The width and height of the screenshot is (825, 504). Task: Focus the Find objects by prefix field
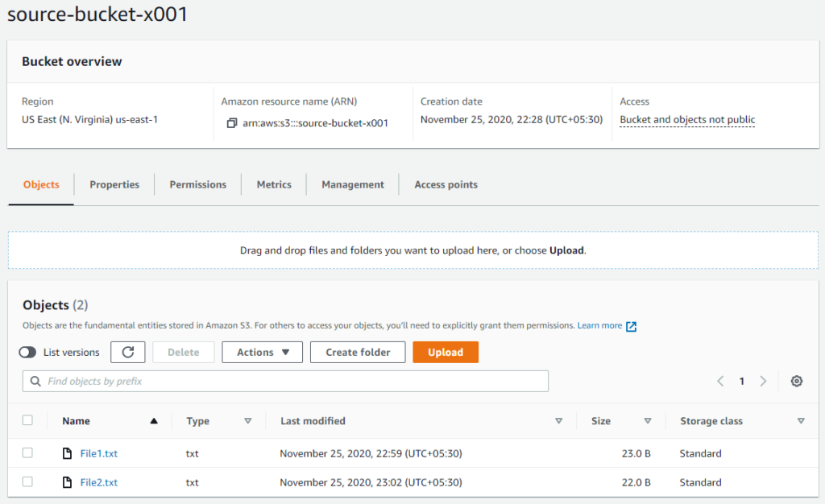(x=285, y=381)
